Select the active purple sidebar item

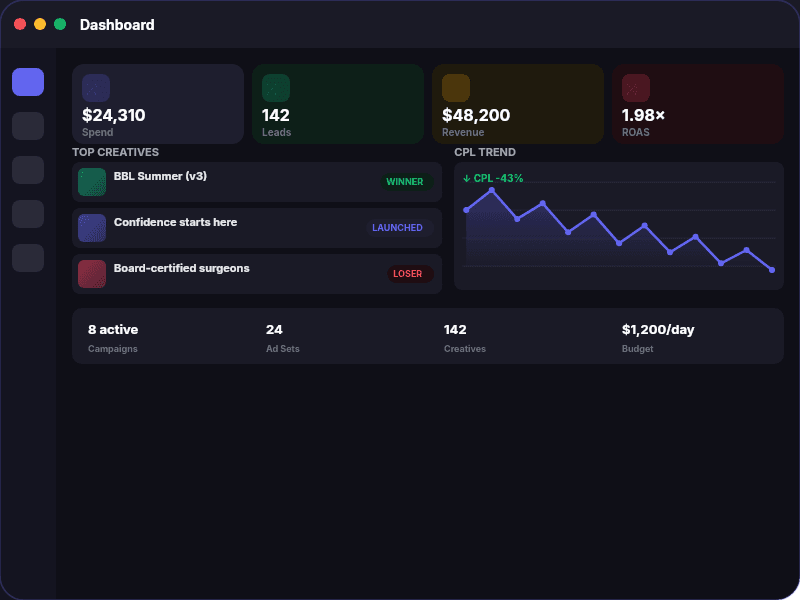point(28,82)
